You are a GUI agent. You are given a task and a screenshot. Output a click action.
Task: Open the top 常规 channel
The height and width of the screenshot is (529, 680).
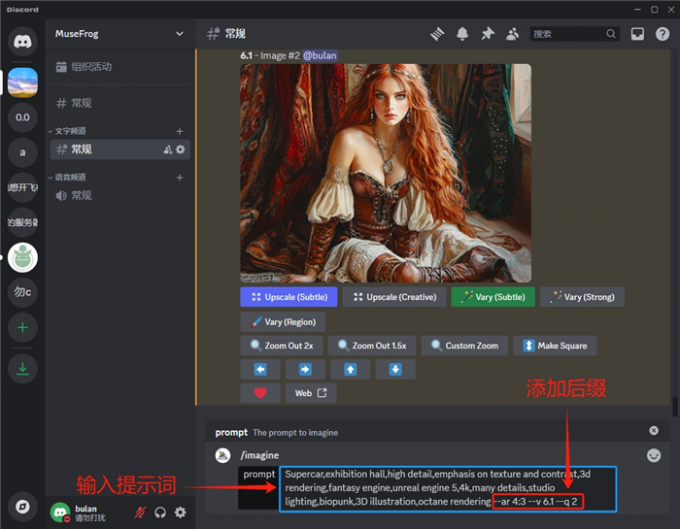click(120, 103)
